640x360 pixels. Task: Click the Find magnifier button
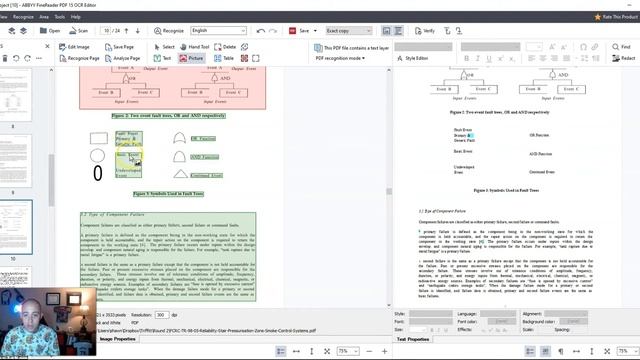coord(621,47)
